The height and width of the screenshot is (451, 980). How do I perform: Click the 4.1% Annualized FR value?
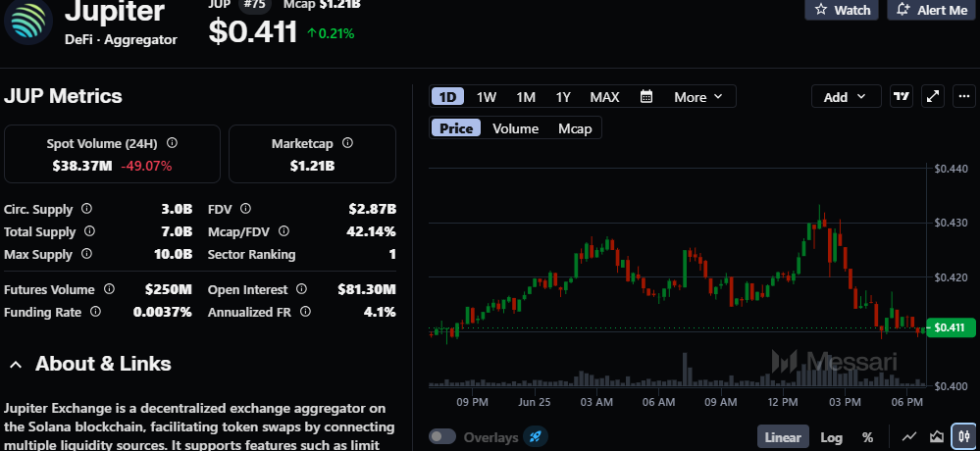[x=380, y=312]
